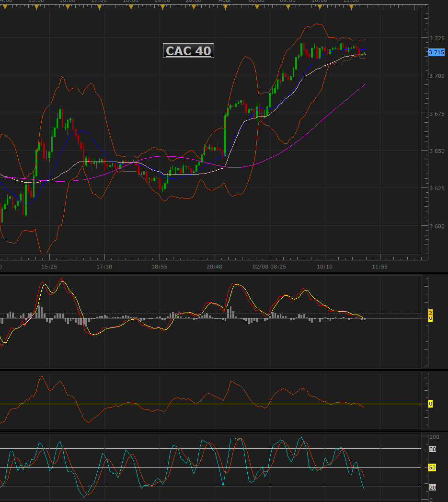Click the orange triangle marker under Août

(x=225, y=8)
